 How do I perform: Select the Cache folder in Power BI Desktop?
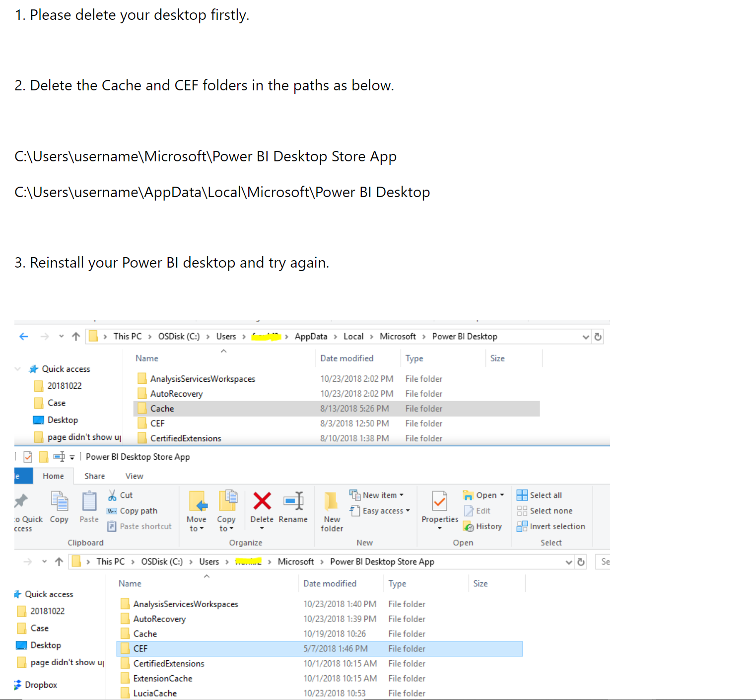(337, 409)
